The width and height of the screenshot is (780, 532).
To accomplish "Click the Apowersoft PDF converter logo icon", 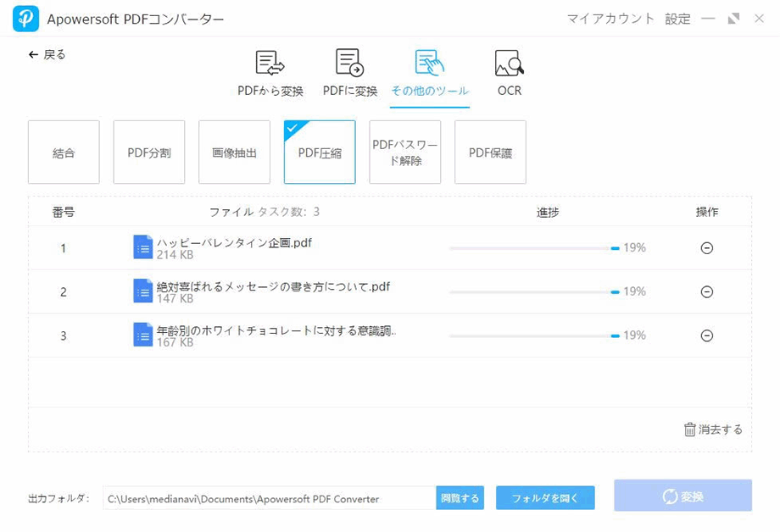I will (x=26, y=19).
